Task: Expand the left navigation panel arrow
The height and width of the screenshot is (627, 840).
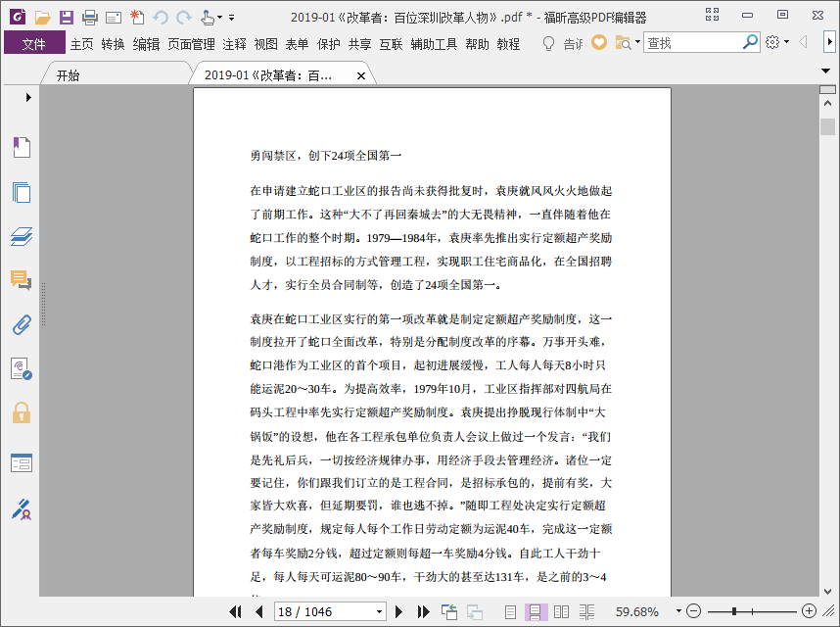Action: [28, 98]
